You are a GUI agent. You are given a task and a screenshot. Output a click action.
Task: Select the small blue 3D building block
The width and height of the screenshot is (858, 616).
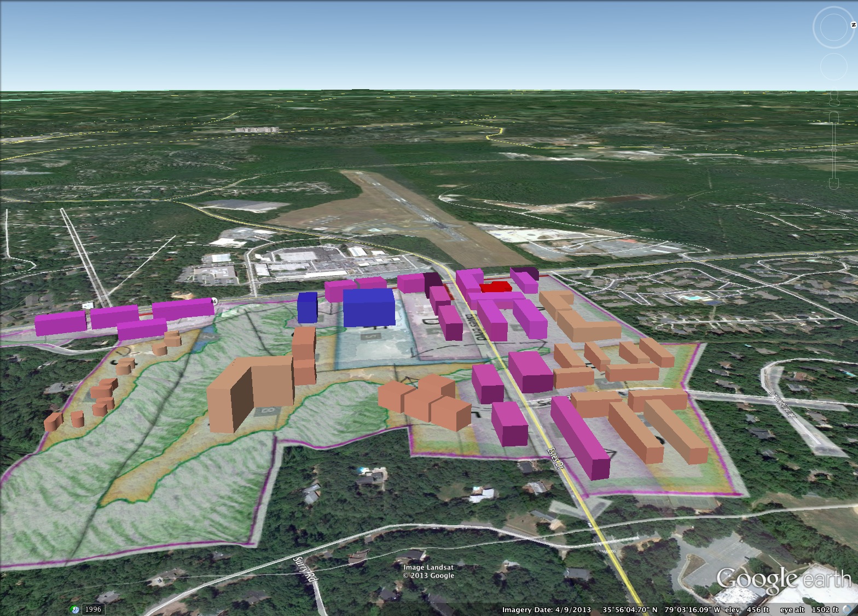click(x=307, y=307)
